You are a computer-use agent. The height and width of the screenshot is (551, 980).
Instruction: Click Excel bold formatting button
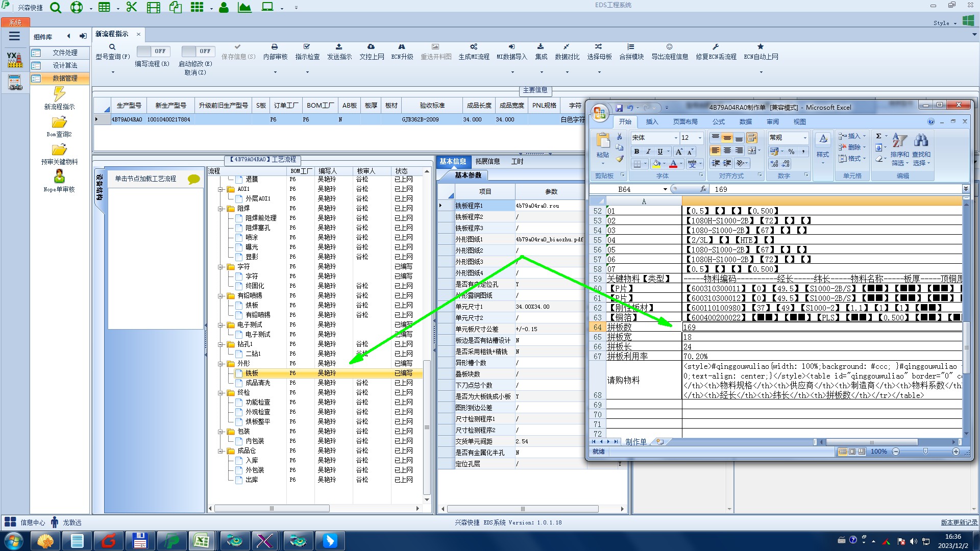(636, 152)
